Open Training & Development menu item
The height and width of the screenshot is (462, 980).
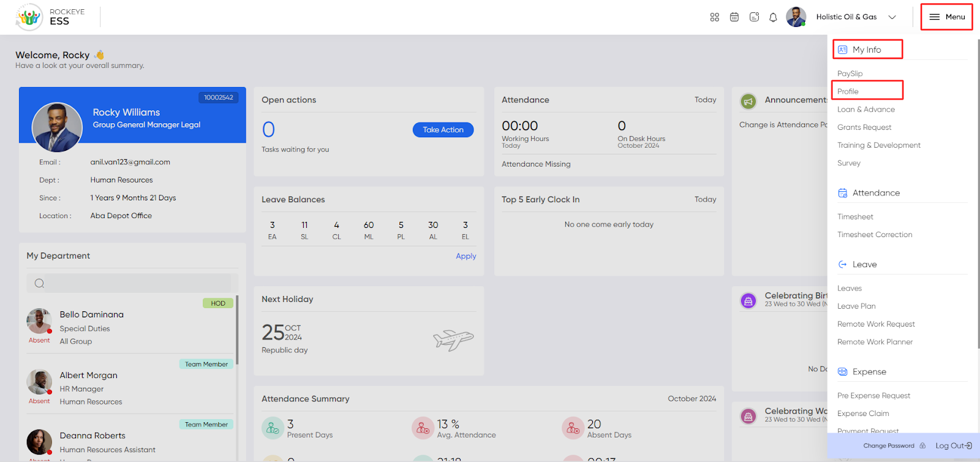point(879,145)
